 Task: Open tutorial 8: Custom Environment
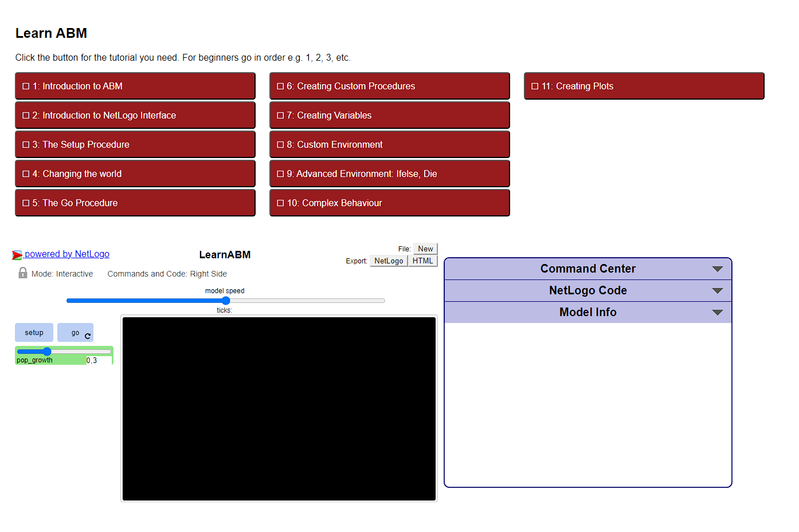(x=390, y=145)
